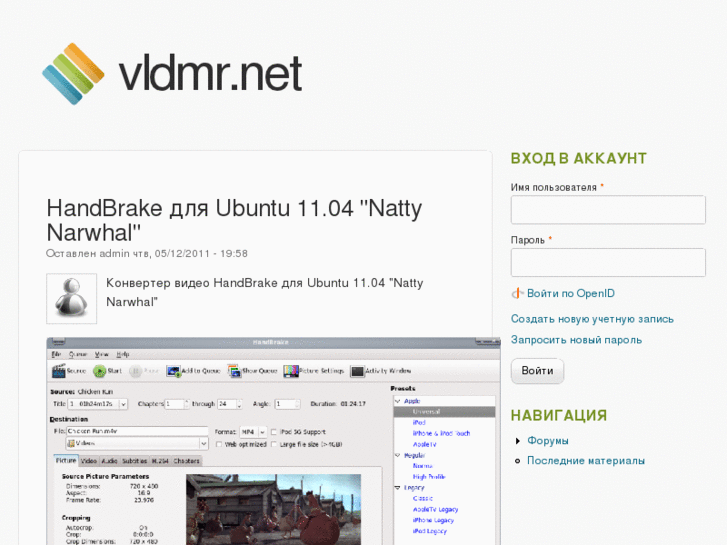Click the admin user avatar picture

71,298
